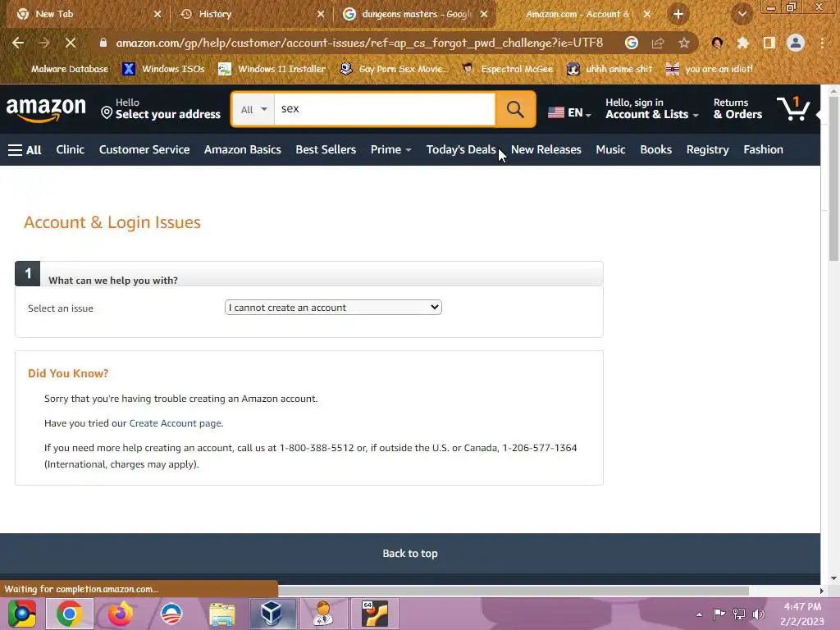The width and height of the screenshot is (840, 630).
Task: Open the shopping cart icon
Action: tap(793, 108)
